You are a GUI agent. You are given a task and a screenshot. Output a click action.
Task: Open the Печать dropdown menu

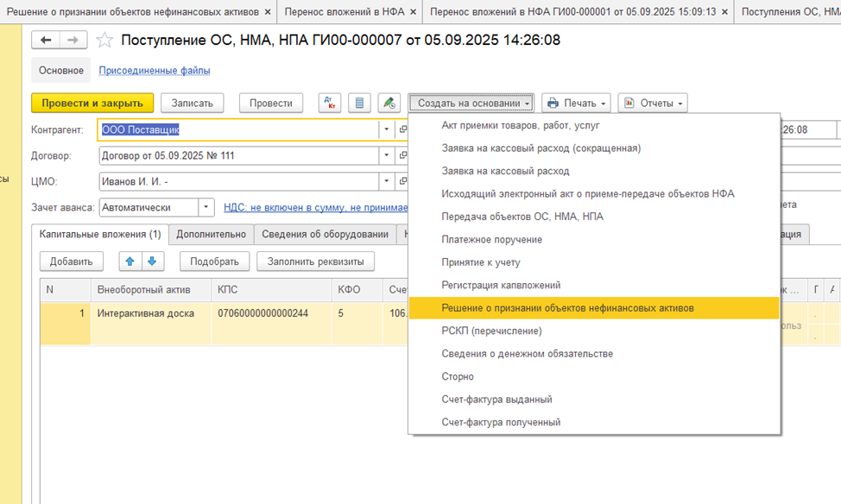[576, 103]
